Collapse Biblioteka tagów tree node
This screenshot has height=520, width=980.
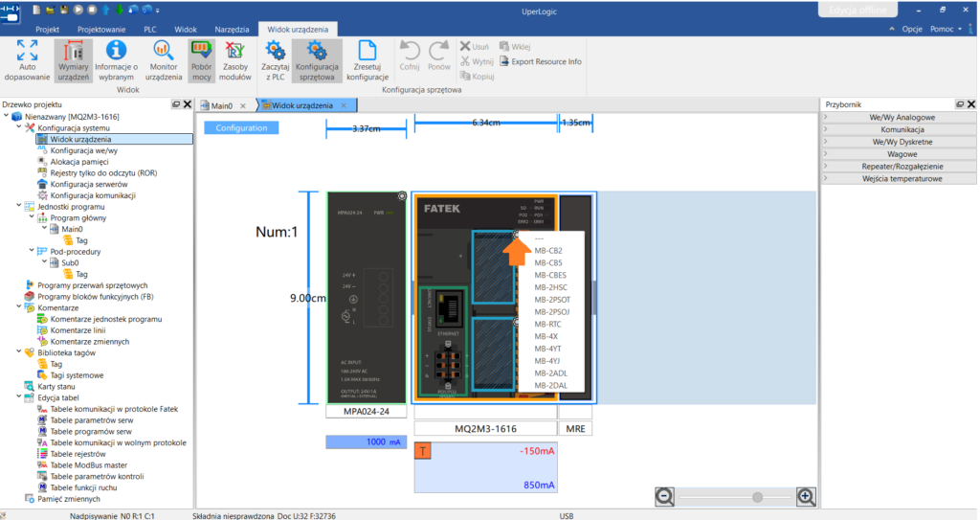coord(19,353)
